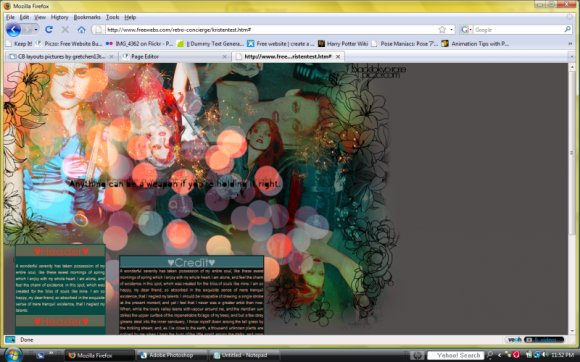Click the second red Header box in the sidebar
Screen dimensions: 580x362
point(61,321)
